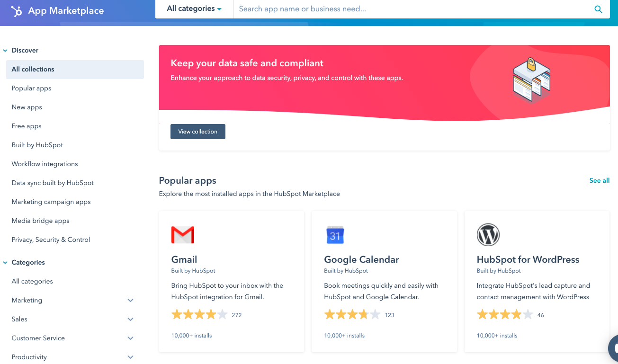Open HubSpot for WordPress app title
The height and width of the screenshot is (364, 618).
pos(528,259)
